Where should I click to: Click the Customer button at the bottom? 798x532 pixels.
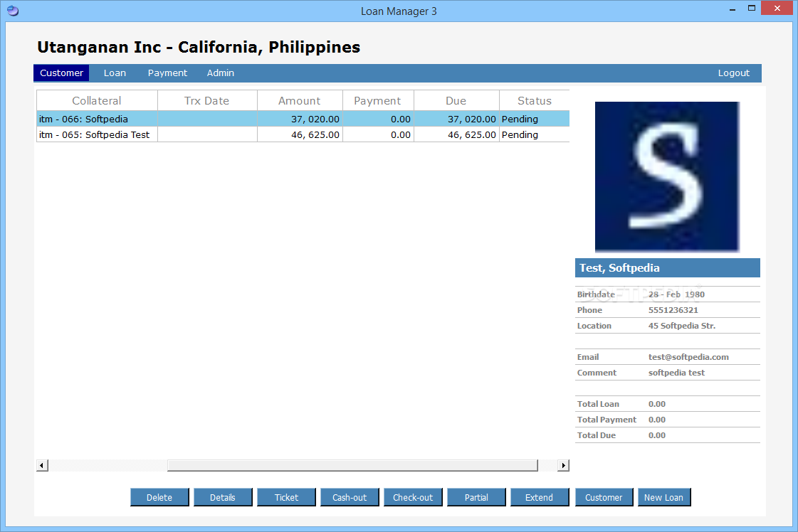[x=604, y=497]
